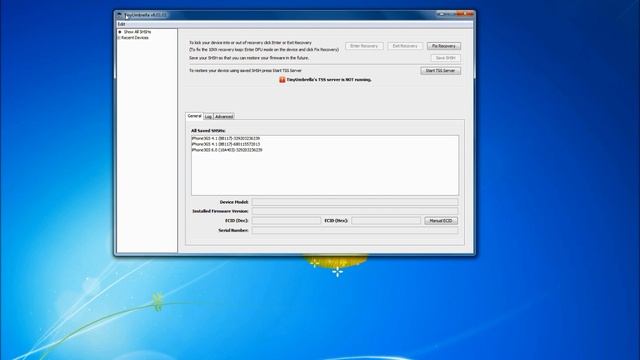Image resolution: width=640 pixels, height=360 pixels.
Task: Click the Enter Recovery button
Action: click(x=364, y=46)
